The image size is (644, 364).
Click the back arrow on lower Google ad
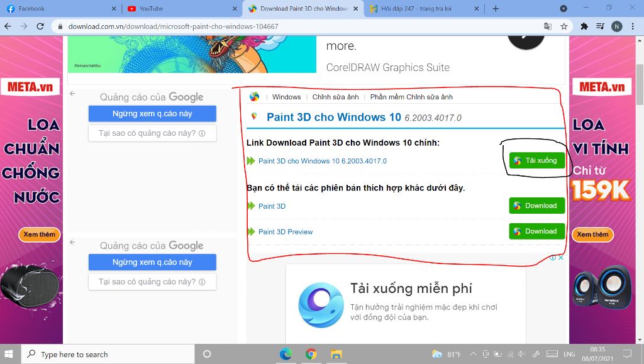72,242
